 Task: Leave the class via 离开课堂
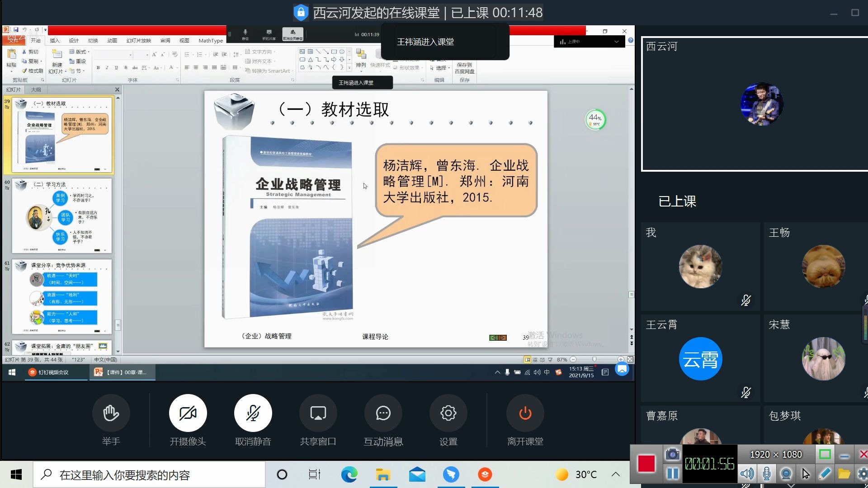525,413
